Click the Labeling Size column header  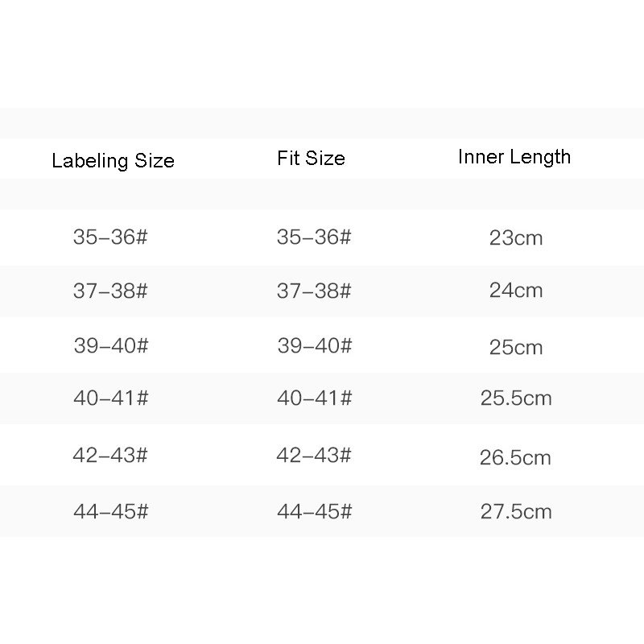pyautogui.click(x=113, y=160)
